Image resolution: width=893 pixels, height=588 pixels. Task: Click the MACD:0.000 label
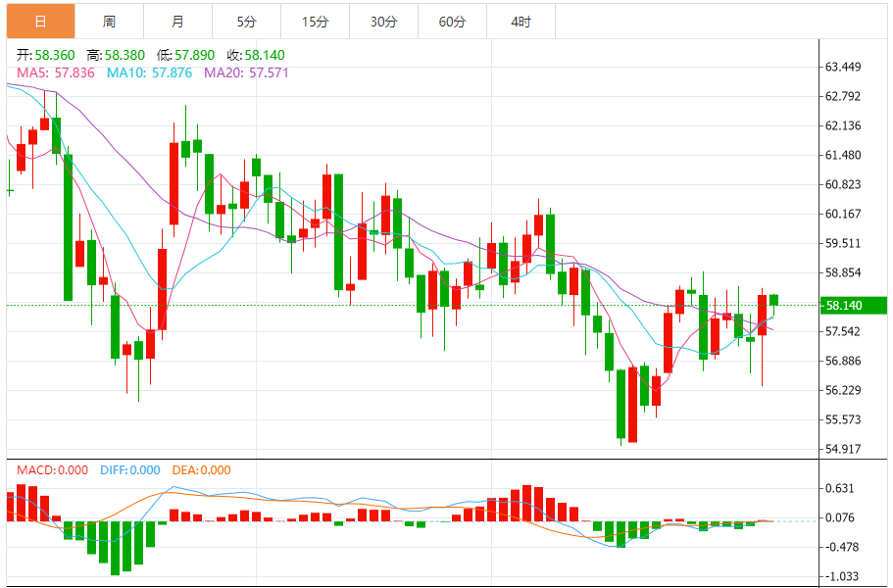click(x=52, y=470)
